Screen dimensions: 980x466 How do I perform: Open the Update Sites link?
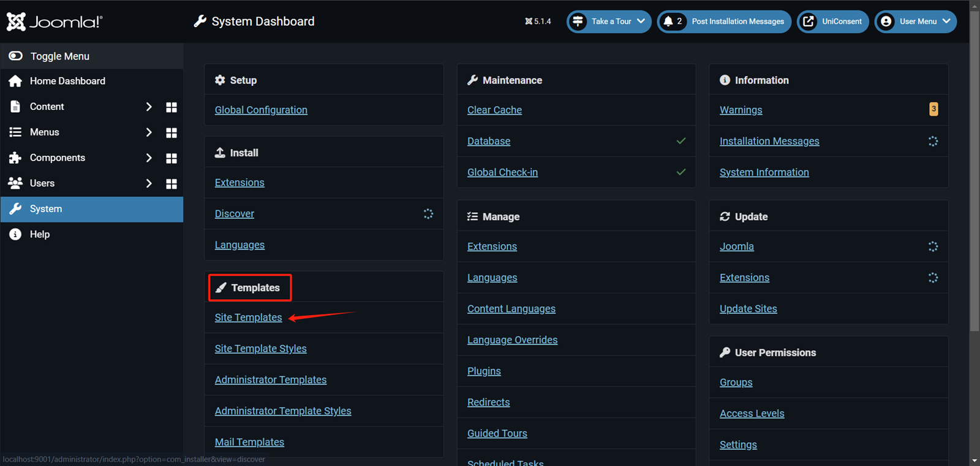tap(748, 309)
